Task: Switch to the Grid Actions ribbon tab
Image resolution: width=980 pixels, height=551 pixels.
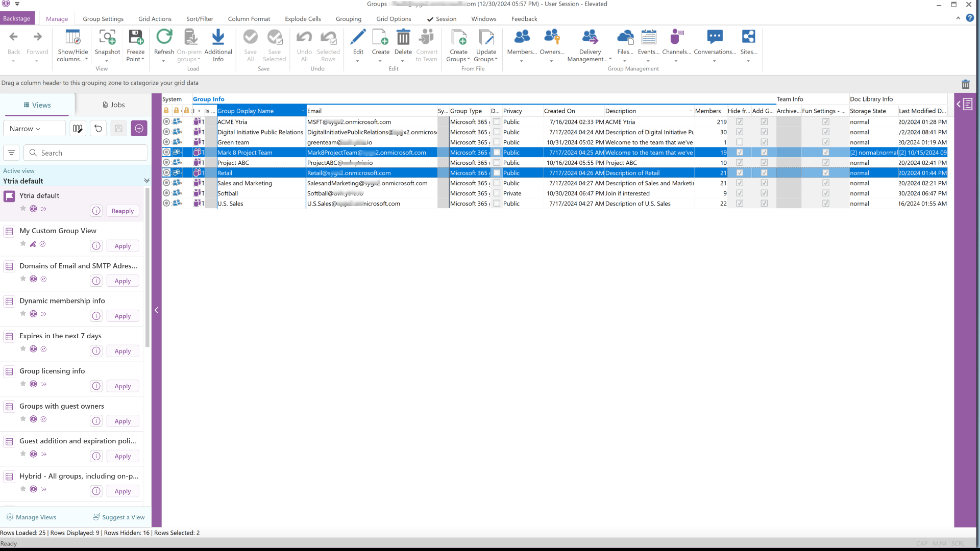Action: click(x=155, y=19)
